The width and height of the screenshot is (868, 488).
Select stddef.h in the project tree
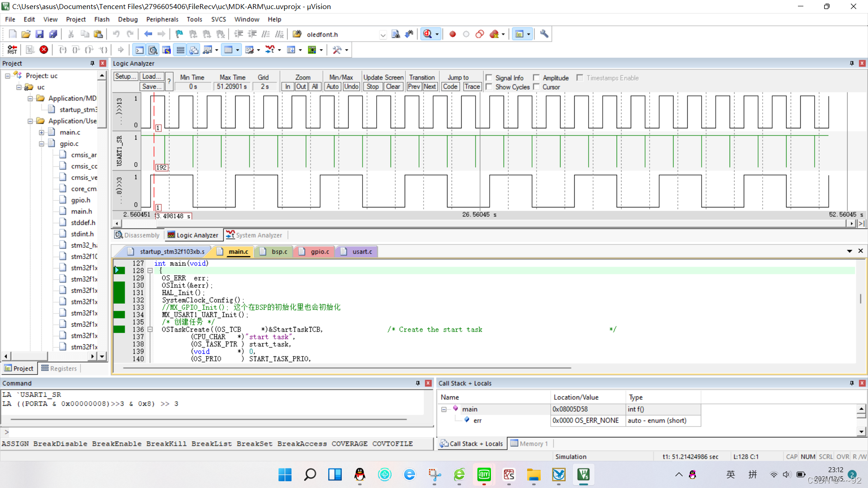pos(83,223)
